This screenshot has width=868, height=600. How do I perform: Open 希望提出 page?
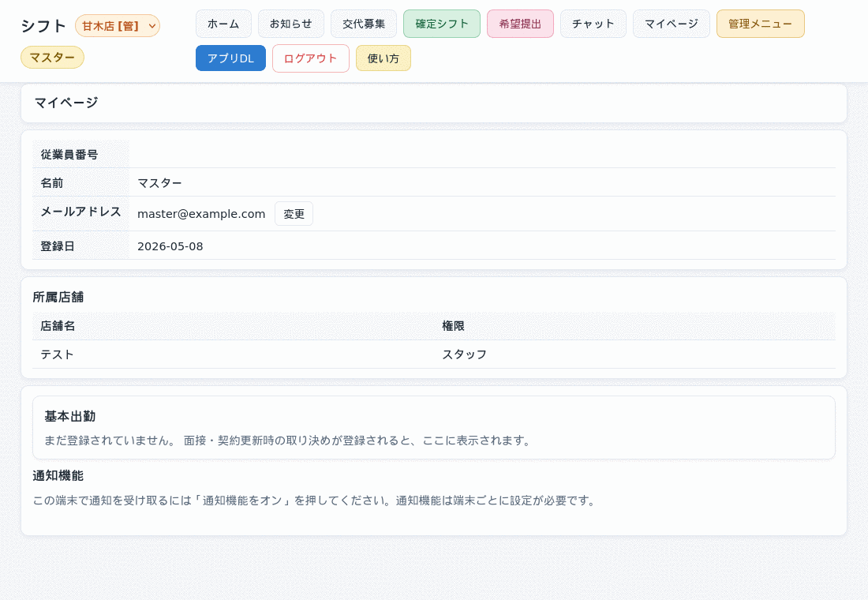click(x=520, y=24)
